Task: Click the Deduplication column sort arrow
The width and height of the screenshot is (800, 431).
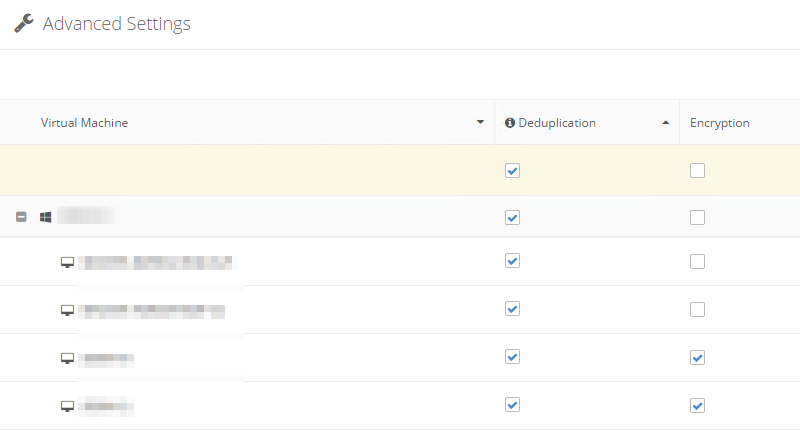Action: (x=666, y=123)
